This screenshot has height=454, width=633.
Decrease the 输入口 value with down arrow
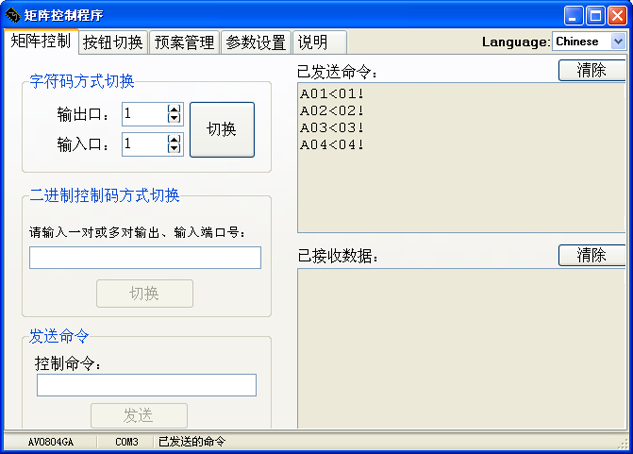(x=174, y=149)
